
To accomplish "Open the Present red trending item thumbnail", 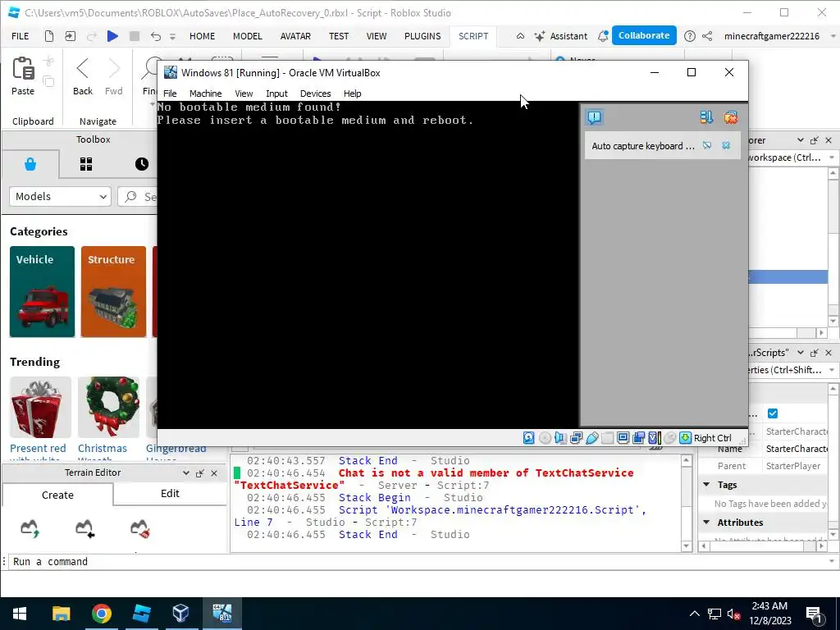I will pyautogui.click(x=40, y=407).
